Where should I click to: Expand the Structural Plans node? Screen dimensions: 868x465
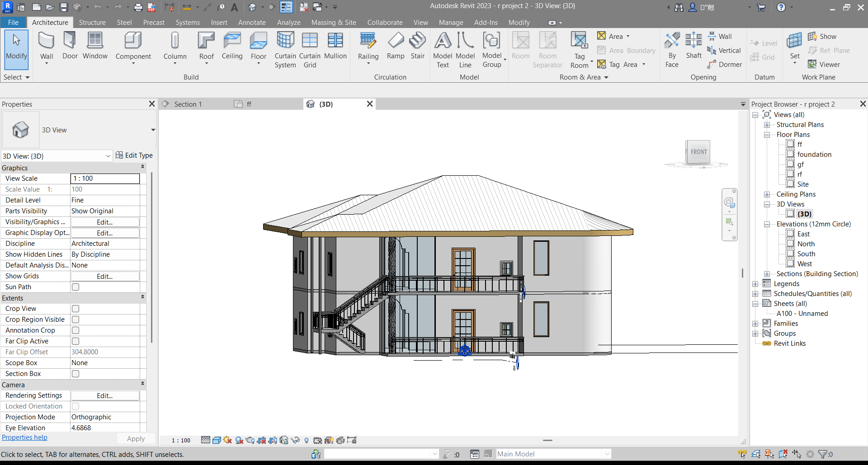point(767,125)
